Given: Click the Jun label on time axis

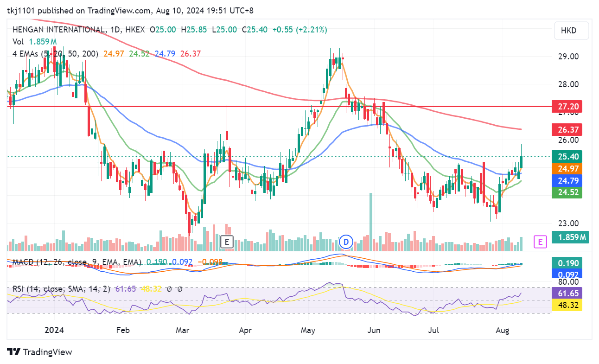Looking at the screenshot, I should (373, 331).
